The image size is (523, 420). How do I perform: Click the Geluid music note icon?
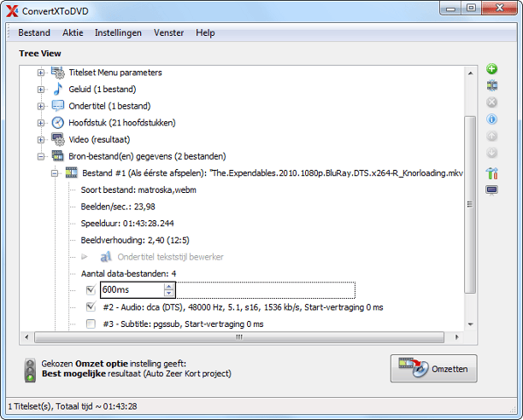tap(58, 89)
